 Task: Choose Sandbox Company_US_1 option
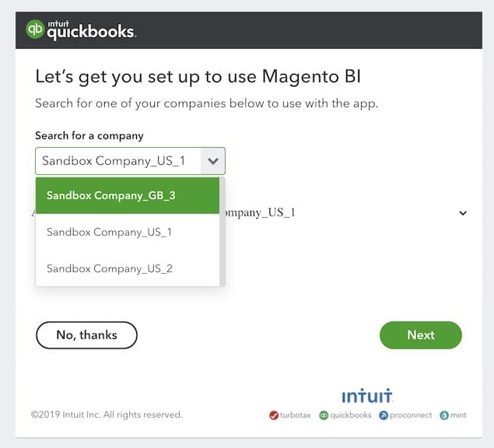tap(110, 232)
